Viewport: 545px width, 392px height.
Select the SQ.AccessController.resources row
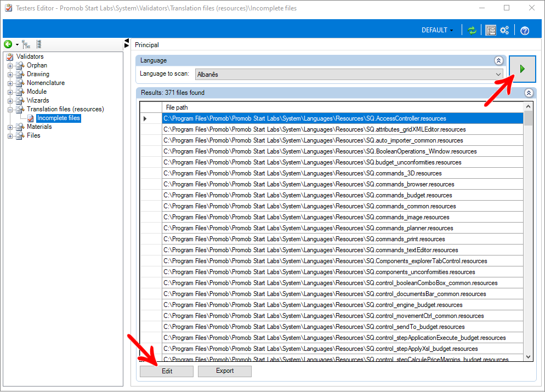point(342,118)
